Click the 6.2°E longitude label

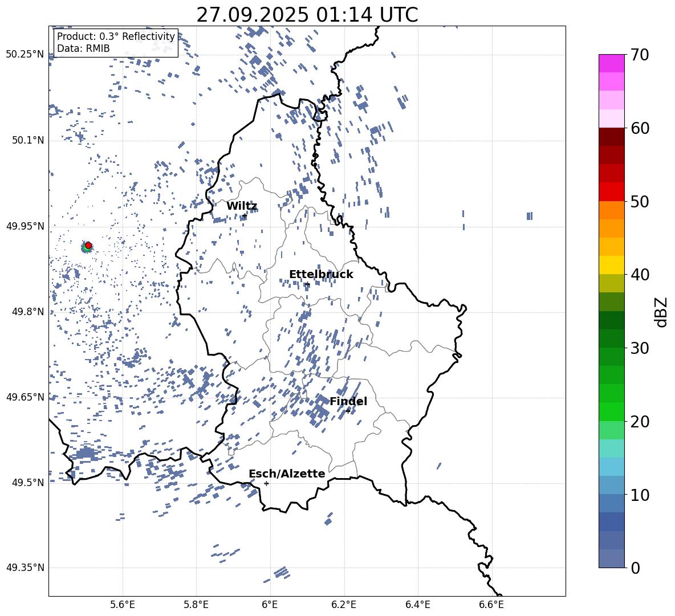344,605
